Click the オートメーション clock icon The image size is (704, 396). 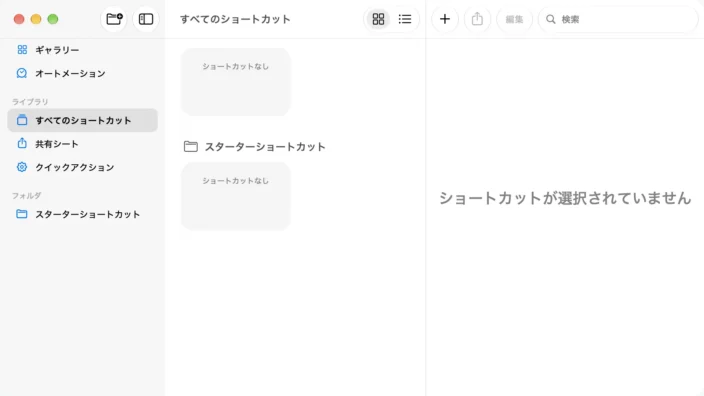click(22, 73)
